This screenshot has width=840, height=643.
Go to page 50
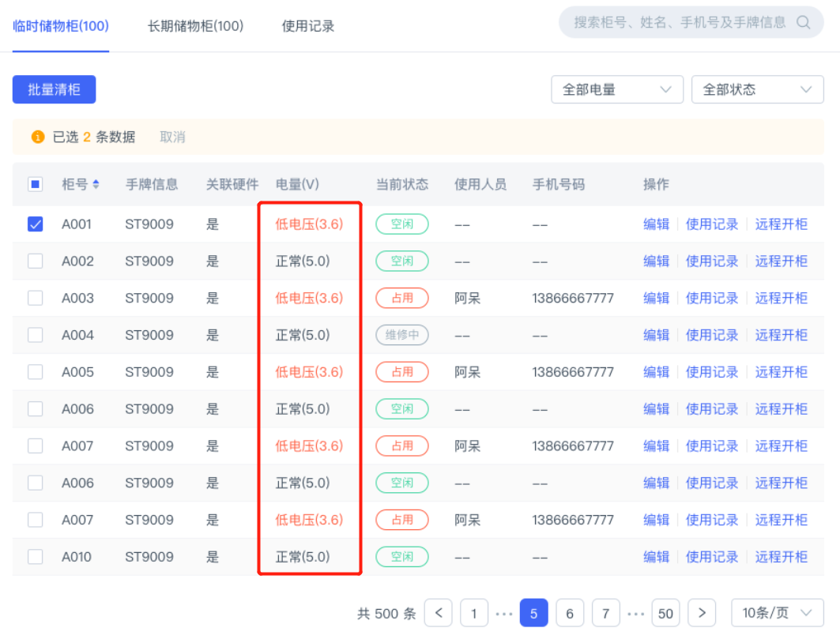point(665,613)
